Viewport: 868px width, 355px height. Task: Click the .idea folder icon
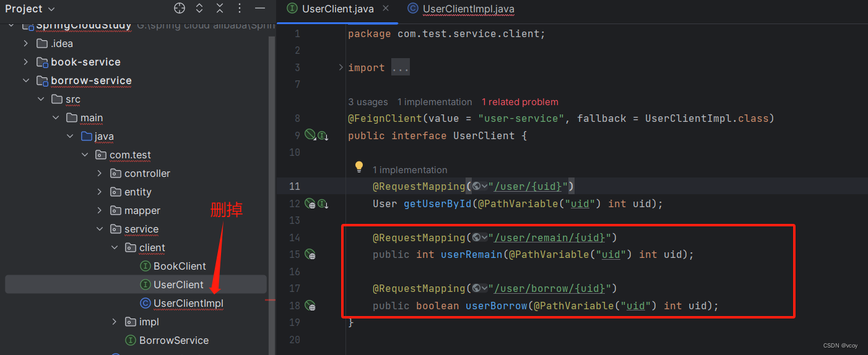click(42, 43)
